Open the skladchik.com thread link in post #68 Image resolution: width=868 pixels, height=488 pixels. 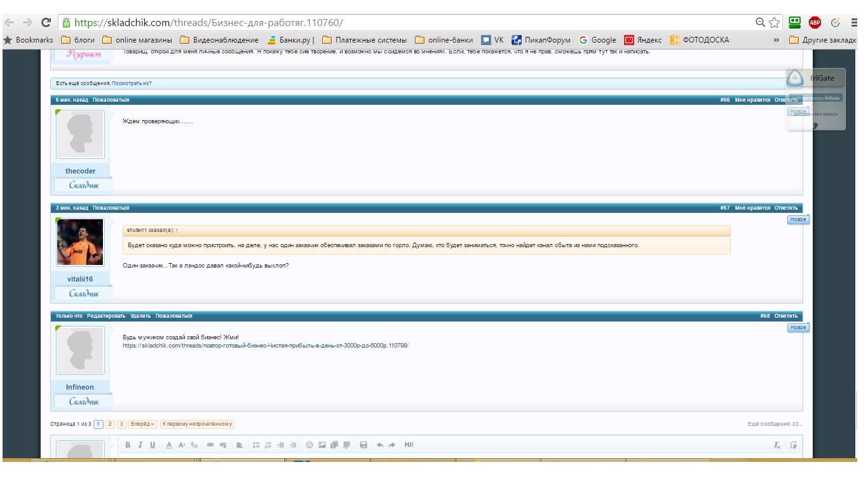265,346
